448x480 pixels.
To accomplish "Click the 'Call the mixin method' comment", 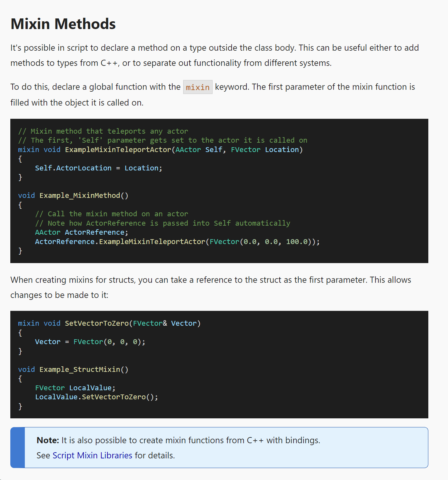I will pos(111,214).
